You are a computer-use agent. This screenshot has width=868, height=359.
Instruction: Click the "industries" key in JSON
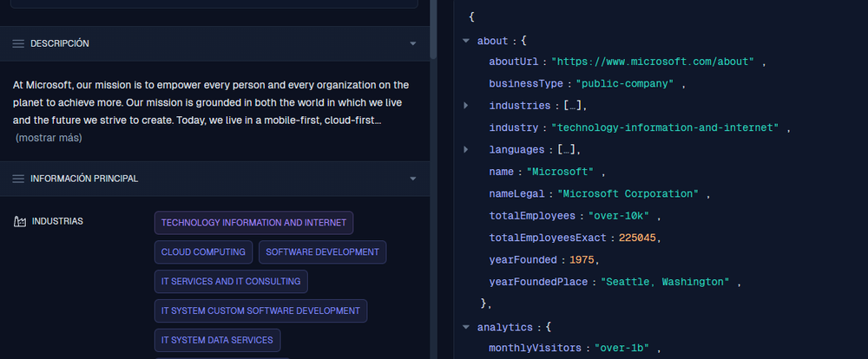tap(519, 106)
